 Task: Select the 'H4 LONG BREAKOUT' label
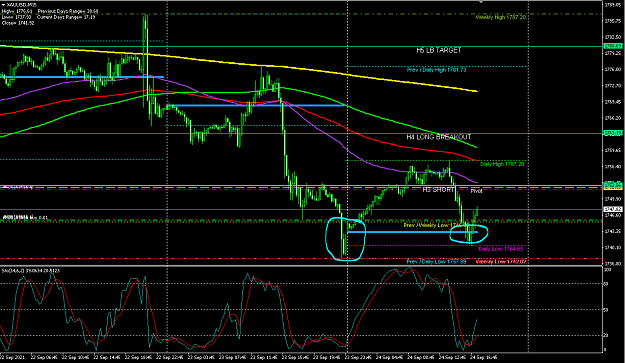click(x=438, y=137)
